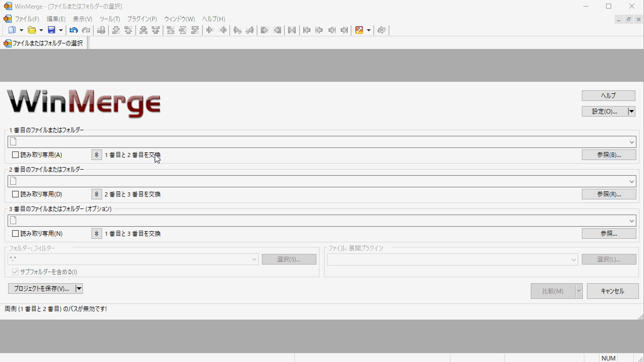Click into the 1番目 path input field
The width and height of the screenshot is (644, 362).
coord(321,142)
